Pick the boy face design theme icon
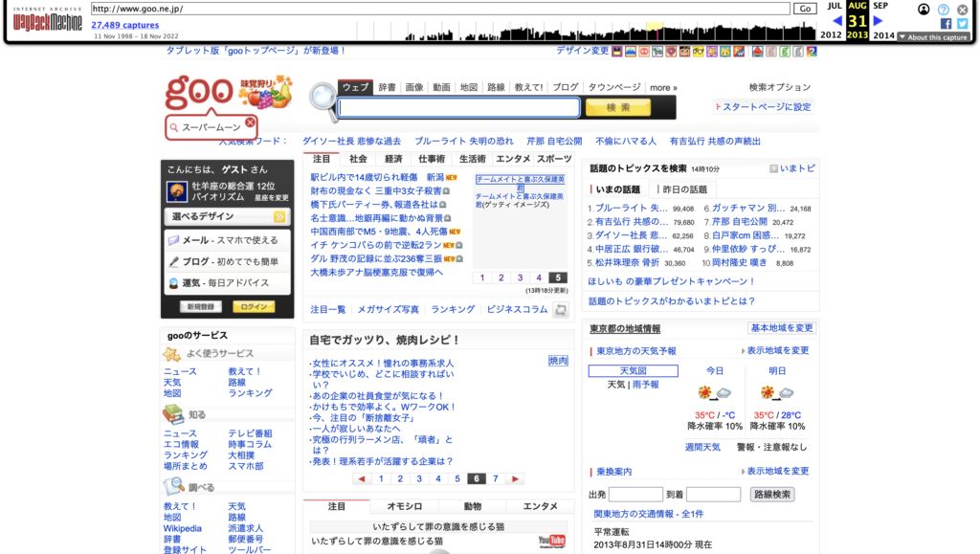Image resolution: width=980 pixels, height=554 pixels. point(684,52)
